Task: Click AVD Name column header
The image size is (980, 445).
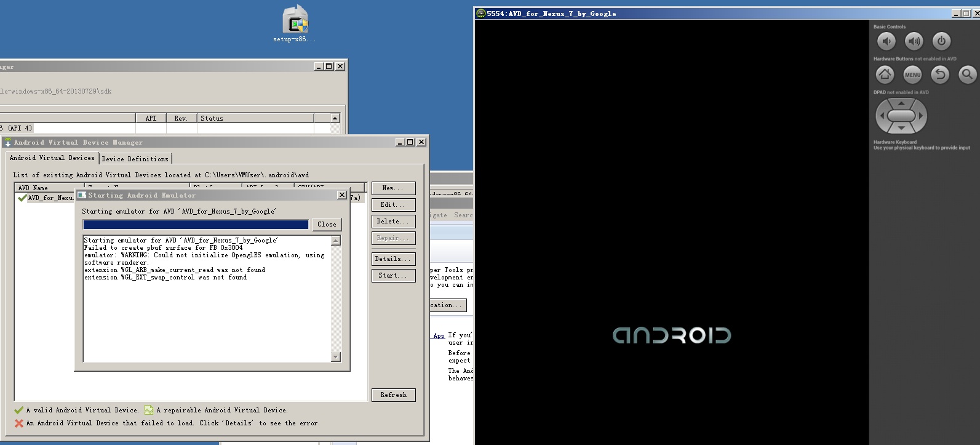Action: [x=49, y=188]
